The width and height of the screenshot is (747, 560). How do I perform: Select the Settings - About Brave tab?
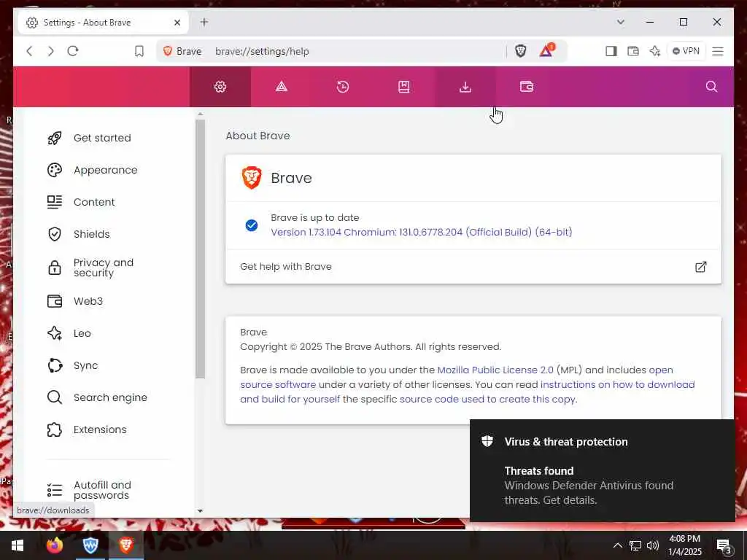[103, 23]
